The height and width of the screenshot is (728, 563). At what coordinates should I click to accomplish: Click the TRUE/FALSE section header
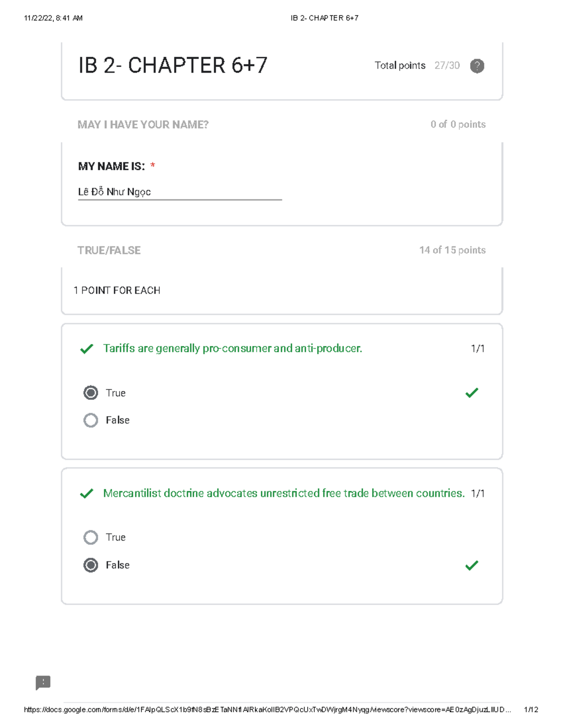pyautogui.click(x=109, y=250)
